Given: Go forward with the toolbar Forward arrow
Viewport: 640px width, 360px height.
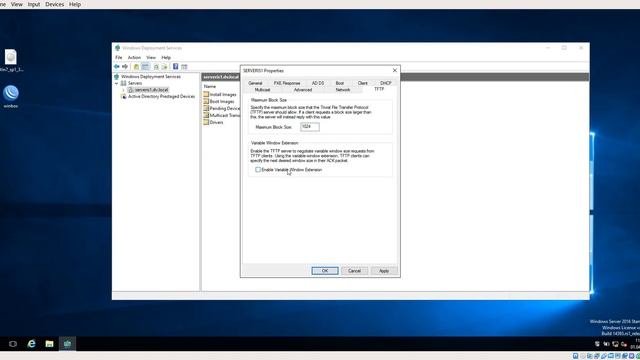Looking at the screenshot, I should (125, 67).
